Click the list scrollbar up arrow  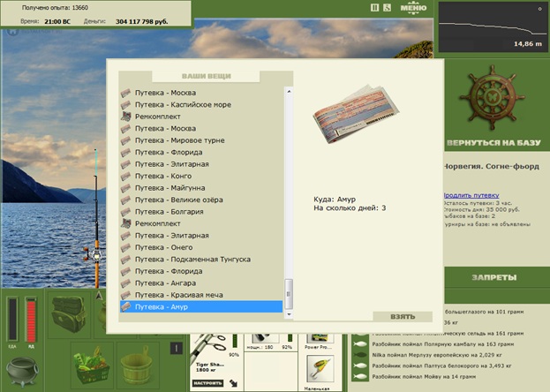tap(289, 91)
